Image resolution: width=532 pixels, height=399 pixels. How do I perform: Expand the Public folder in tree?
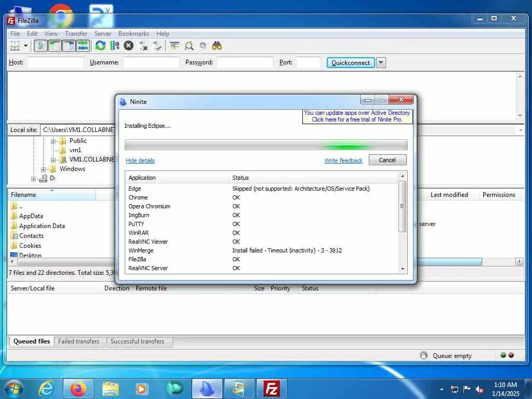[54, 141]
